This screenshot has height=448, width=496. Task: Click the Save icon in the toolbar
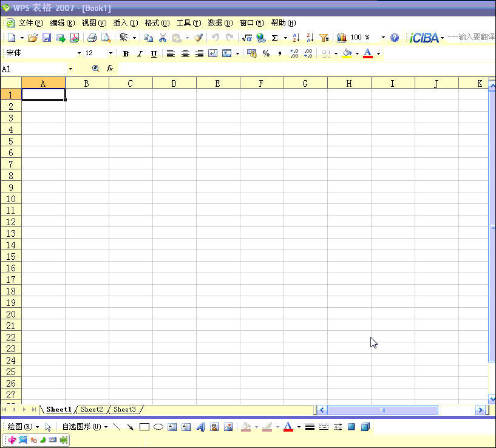coord(47,38)
